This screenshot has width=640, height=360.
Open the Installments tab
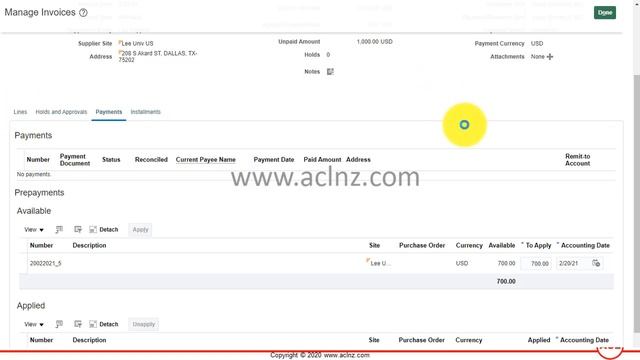coord(146,112)
